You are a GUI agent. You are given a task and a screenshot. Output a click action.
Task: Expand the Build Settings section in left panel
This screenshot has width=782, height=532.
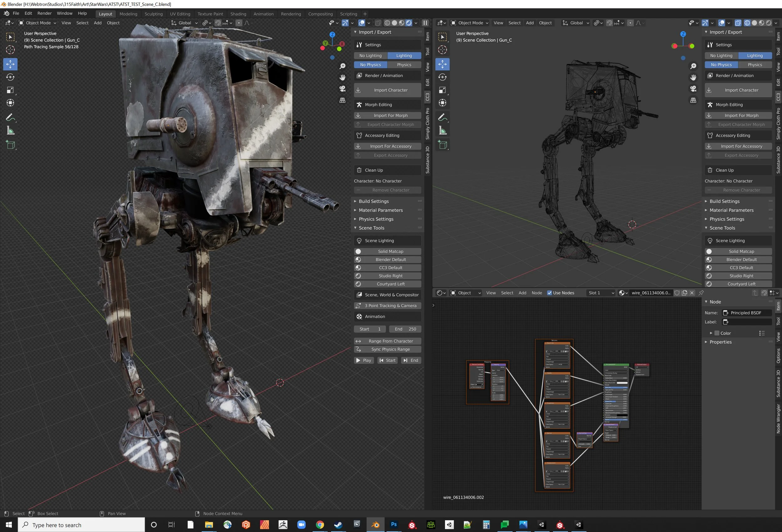pyautogui.click(x=373, y=201)
